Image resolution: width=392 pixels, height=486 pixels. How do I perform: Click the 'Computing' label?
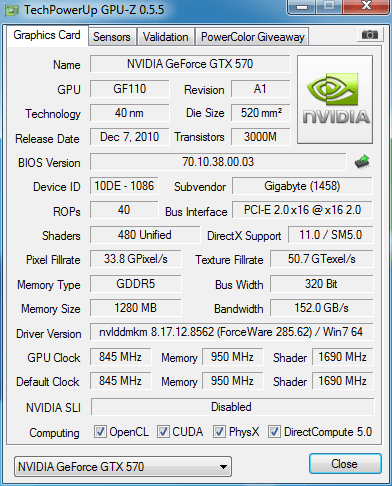[54, 433]
